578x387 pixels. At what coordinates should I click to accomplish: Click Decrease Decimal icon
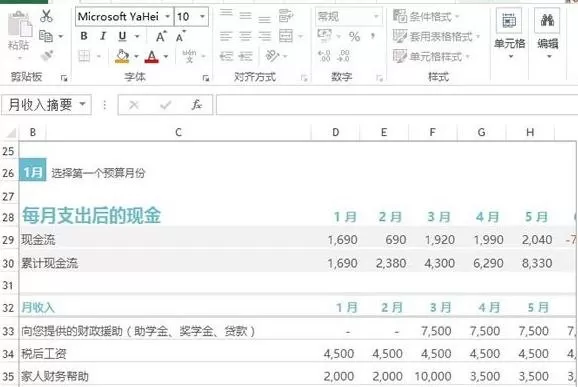click(344, 56)
